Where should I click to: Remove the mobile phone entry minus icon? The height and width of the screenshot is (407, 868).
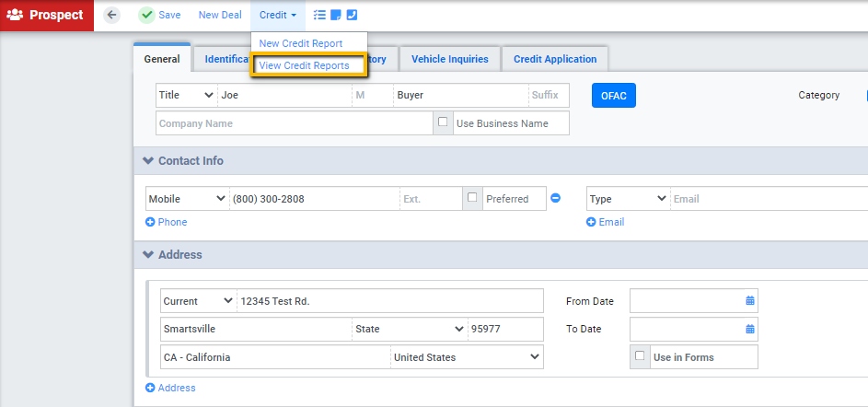(555, 198)
